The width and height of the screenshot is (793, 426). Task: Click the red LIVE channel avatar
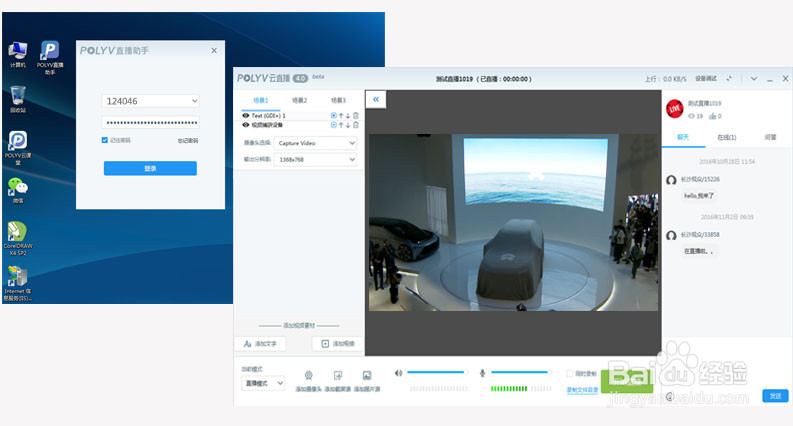pos(675,109)
